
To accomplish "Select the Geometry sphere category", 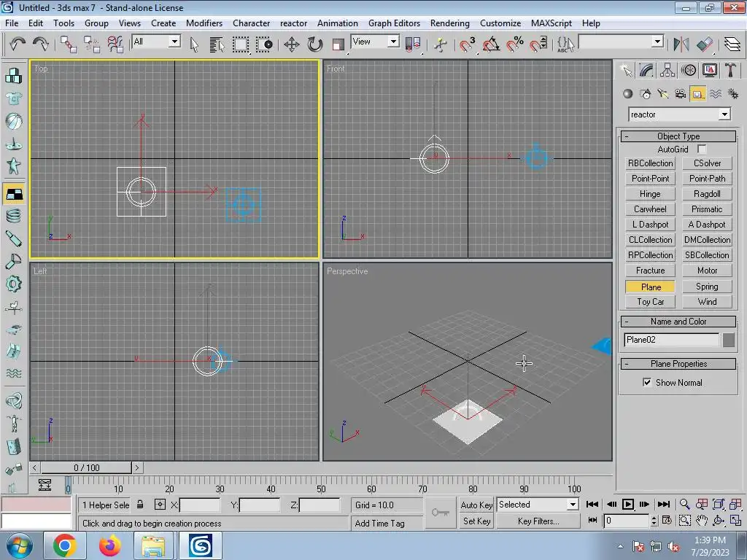I will pos(628,94).
